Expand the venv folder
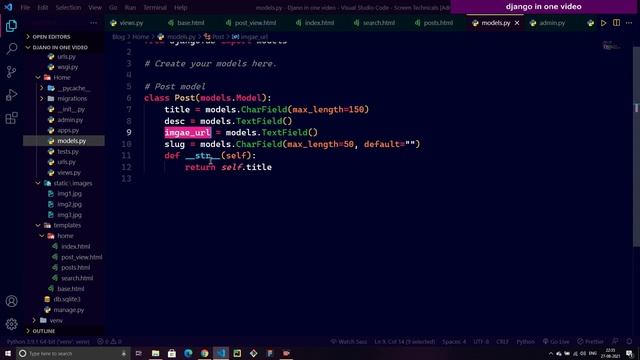 (x=34, y=320)
